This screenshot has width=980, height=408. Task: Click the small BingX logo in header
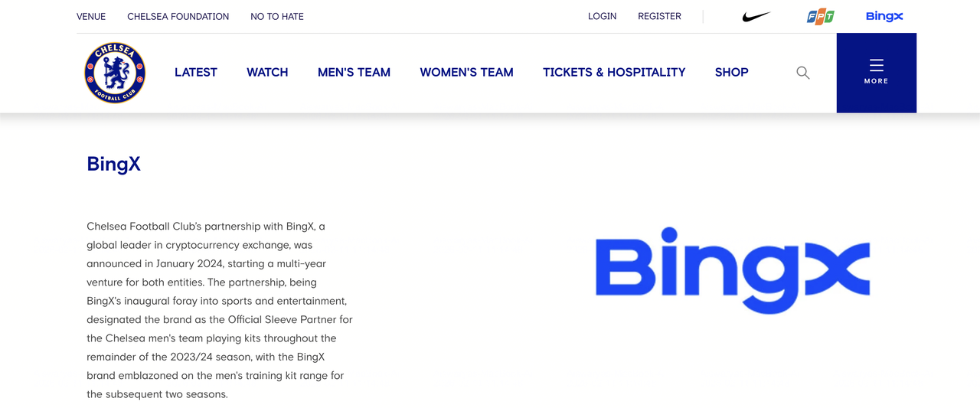(x=884, y=16)
